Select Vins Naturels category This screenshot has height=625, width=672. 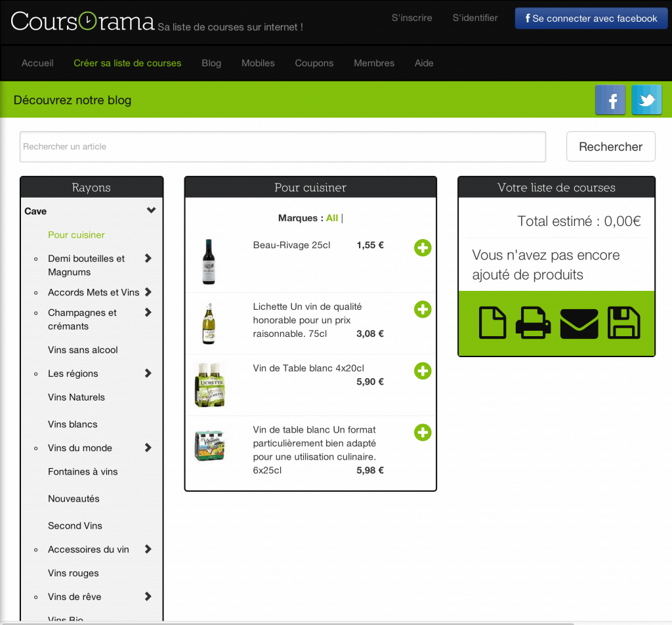point(76,397)
